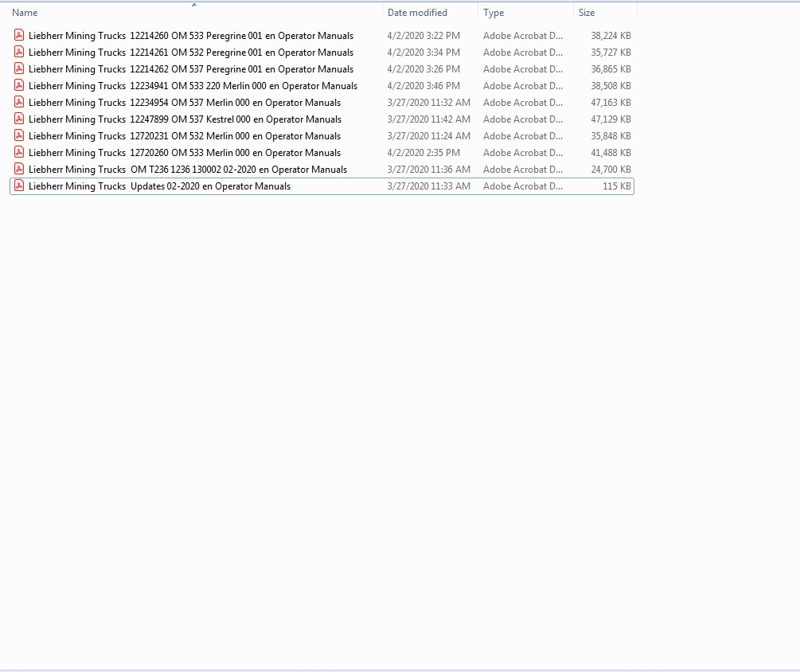Click date 4/2/2020 3:34 PM
Viewport: 800px width, 672px height.
point(423,53)
